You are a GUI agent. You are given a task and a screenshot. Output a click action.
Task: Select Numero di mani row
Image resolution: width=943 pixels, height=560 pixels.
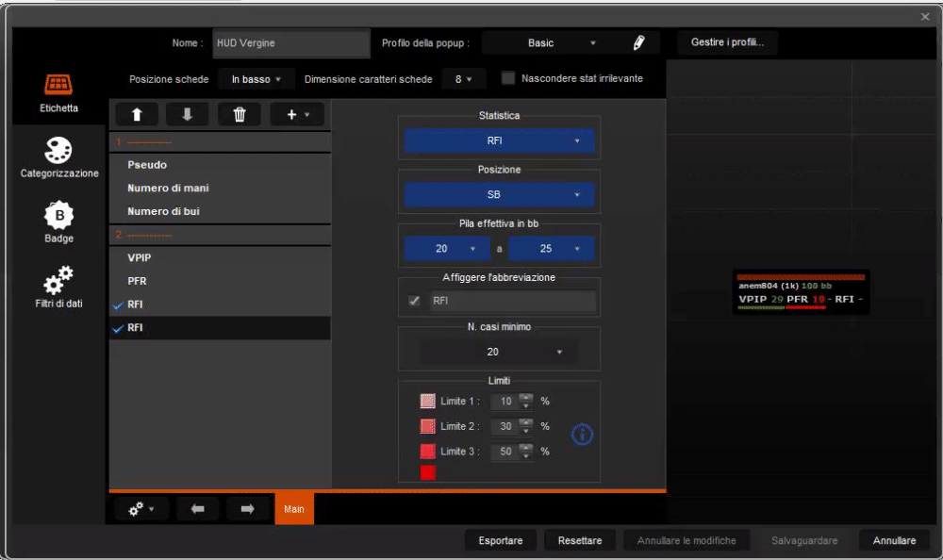pyautogui.click(x=220, y=189)
